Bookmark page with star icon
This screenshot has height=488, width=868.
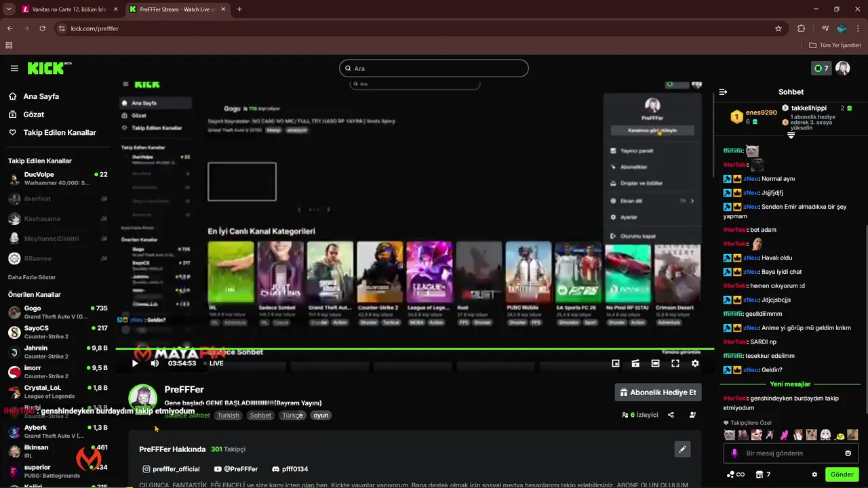[778, 28]
